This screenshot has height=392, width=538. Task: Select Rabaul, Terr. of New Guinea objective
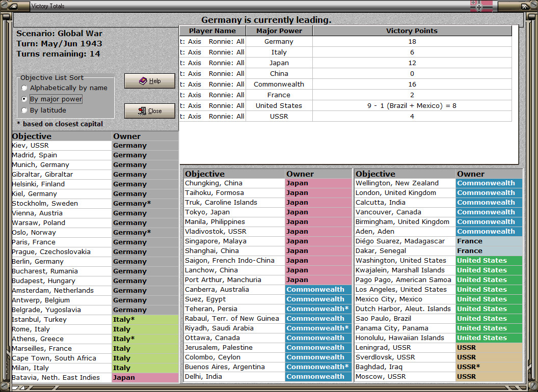tap(234, 318)
